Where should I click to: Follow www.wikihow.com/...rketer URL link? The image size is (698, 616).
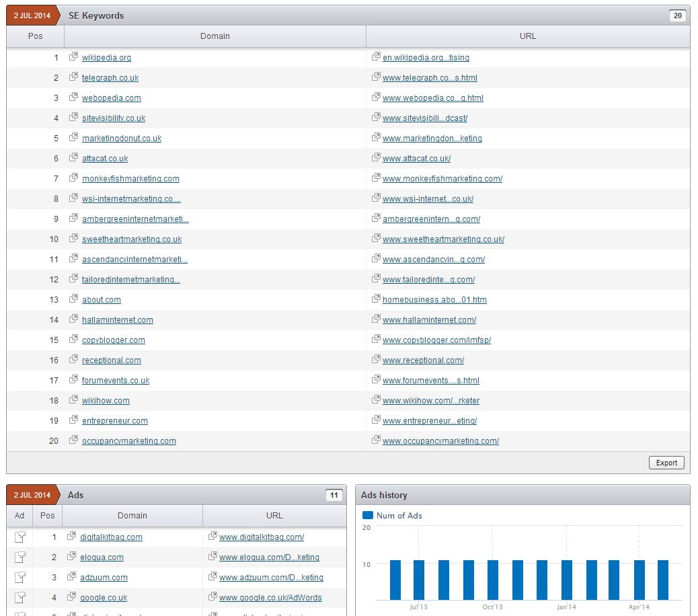click(x=431, y=401)
